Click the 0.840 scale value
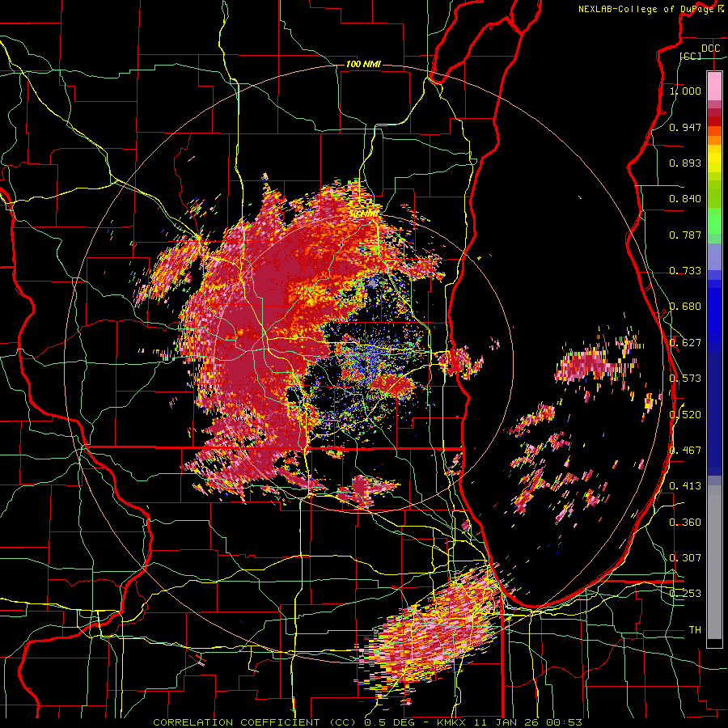 click(x=685, y=199)
